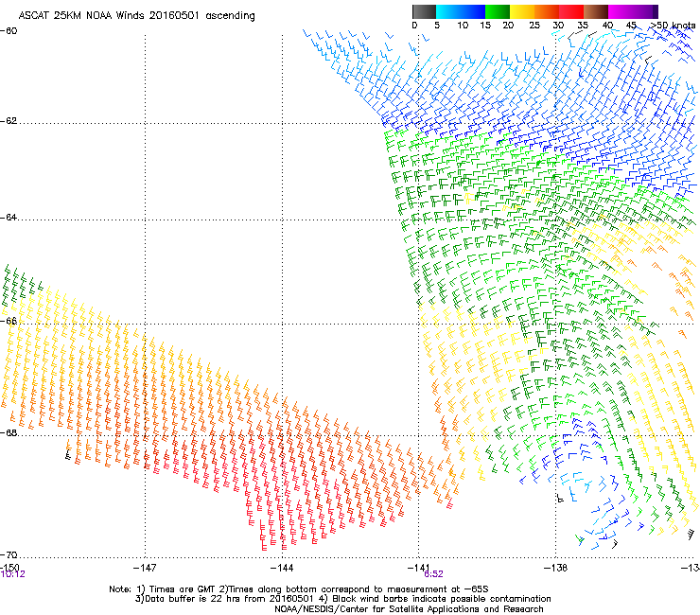Pick the green 15-20 knots legend swatch
This screenshot has height=615, width=700.
[x=498, y=11]
